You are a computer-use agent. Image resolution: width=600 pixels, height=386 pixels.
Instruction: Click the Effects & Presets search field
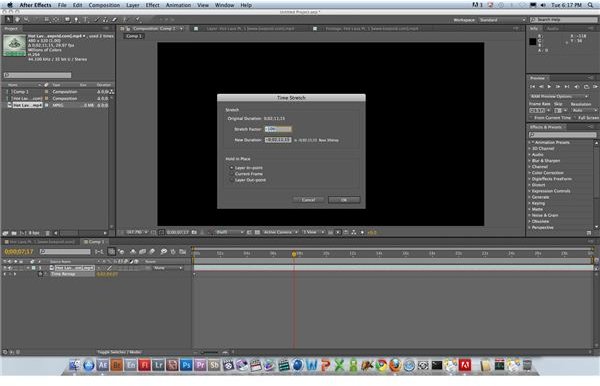coord(562,135)
